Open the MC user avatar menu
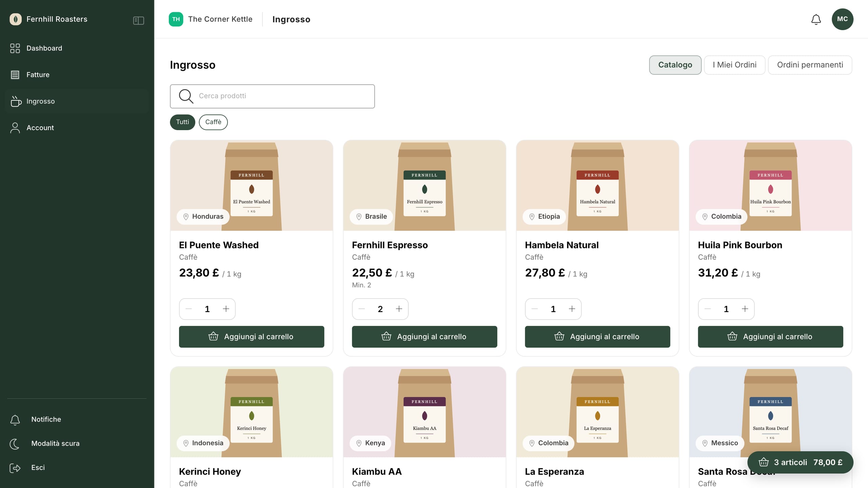This screenshot has width=868, height=488. point(842,19)
